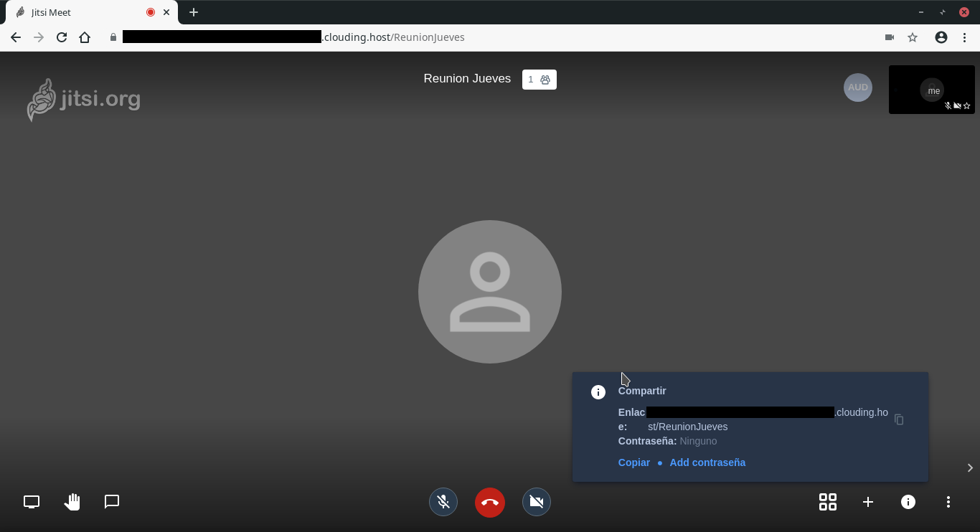Click Add contraseña to set a password

707,462
